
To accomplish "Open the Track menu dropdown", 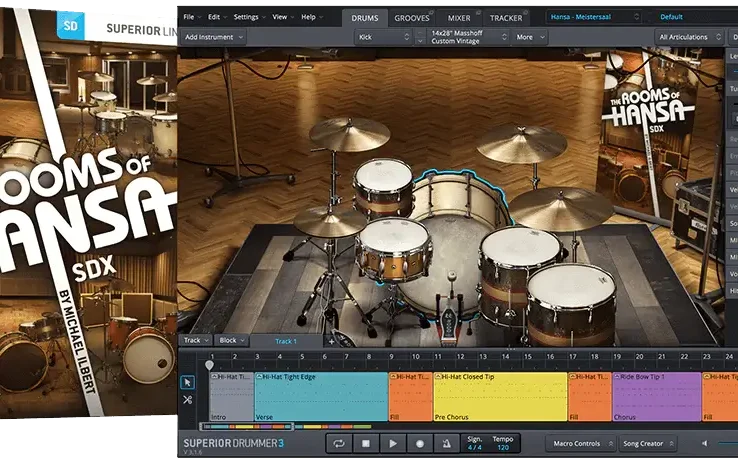I will (x=195, y=340).
